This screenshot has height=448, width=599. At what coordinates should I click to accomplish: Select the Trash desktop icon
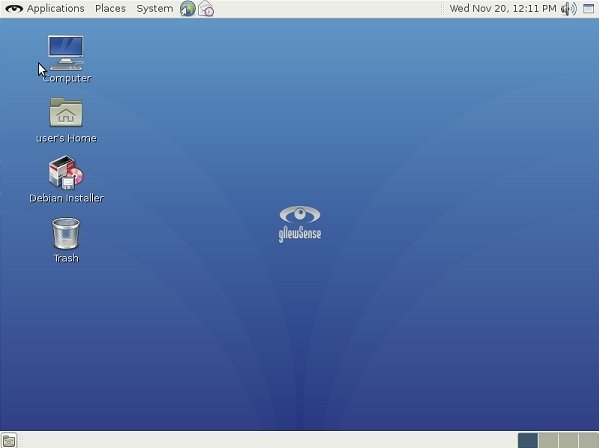click(66, 233)
